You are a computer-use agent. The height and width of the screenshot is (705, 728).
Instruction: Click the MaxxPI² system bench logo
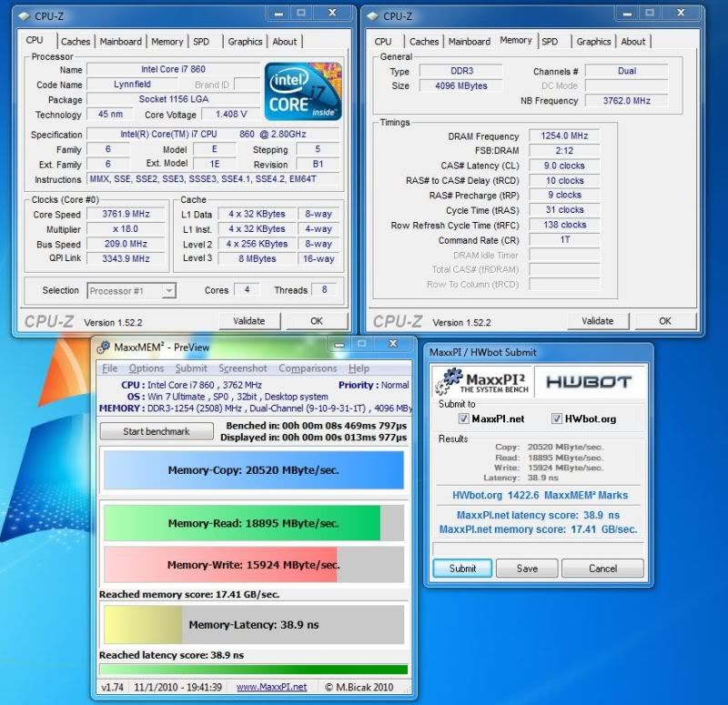(482, 381)
